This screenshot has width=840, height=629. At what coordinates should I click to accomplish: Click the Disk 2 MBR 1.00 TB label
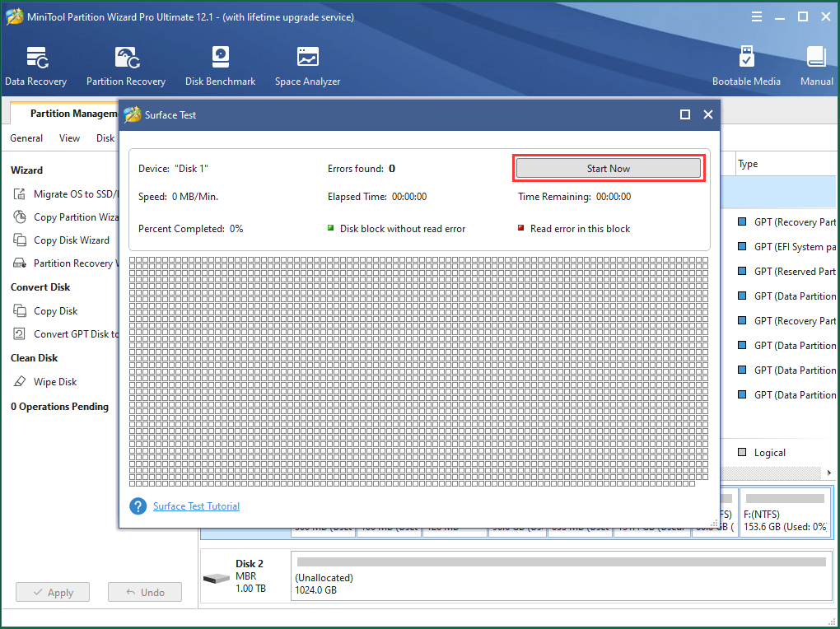pyautogui.click(x=250, y=576)
